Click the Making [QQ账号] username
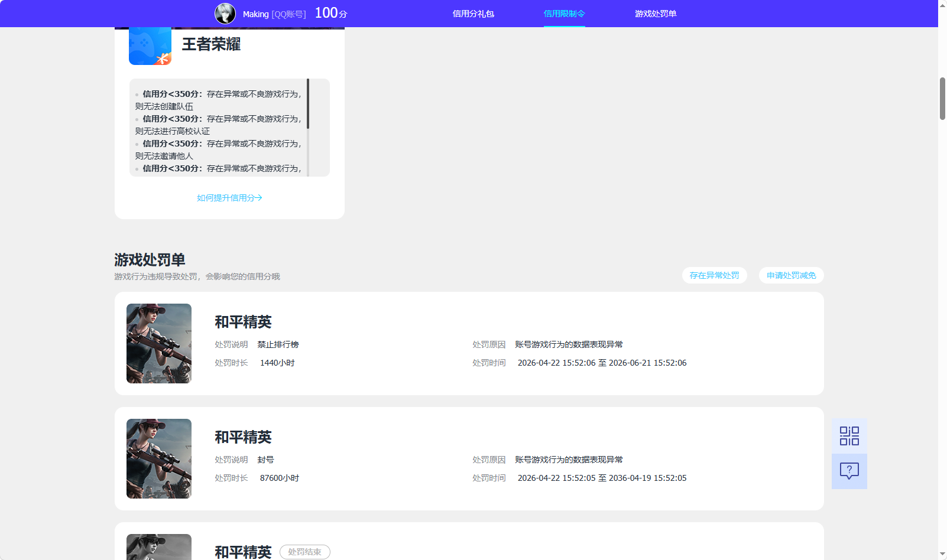Screen dimensions: 947x560 [x=274, y=14]
